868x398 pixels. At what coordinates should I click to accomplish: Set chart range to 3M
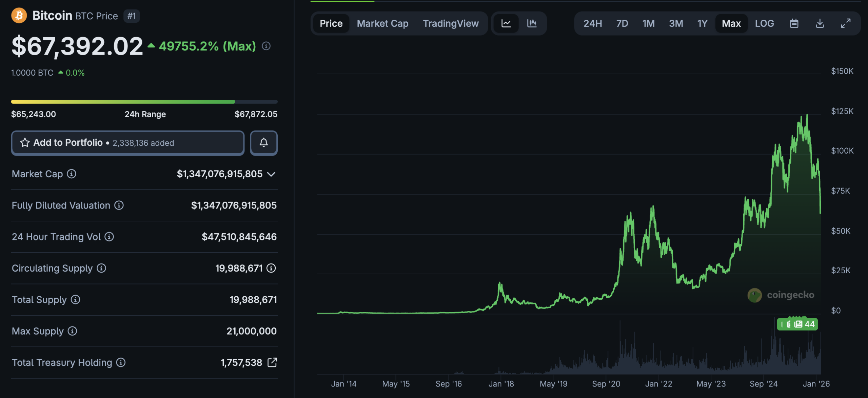pos(676,23)
